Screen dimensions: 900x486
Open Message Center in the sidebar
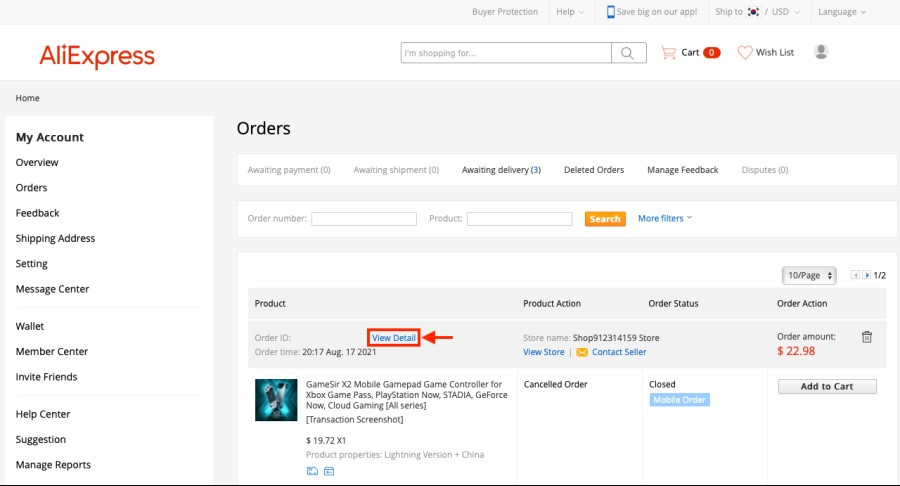(x=52, y=289)
